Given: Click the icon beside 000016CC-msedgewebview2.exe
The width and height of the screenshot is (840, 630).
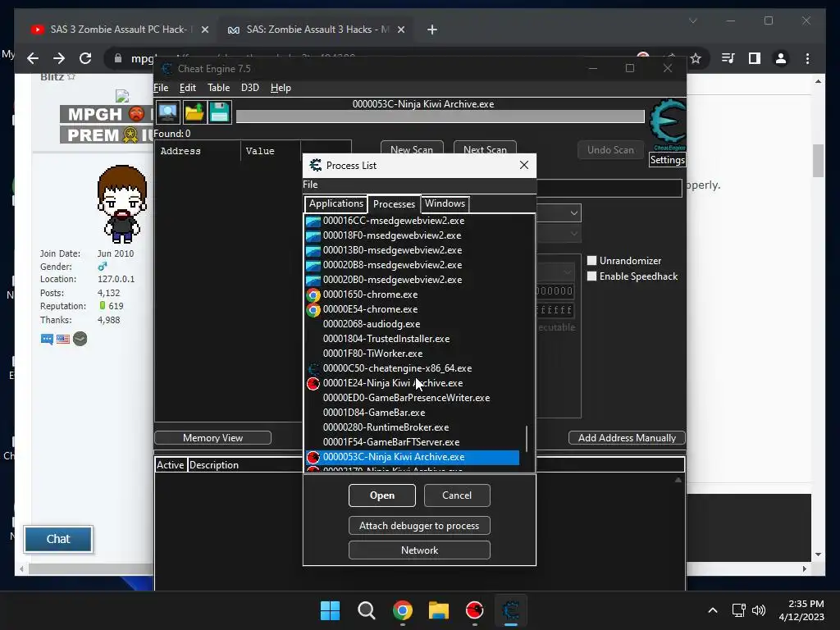Looking at the screenshot, I should [313, 221].
